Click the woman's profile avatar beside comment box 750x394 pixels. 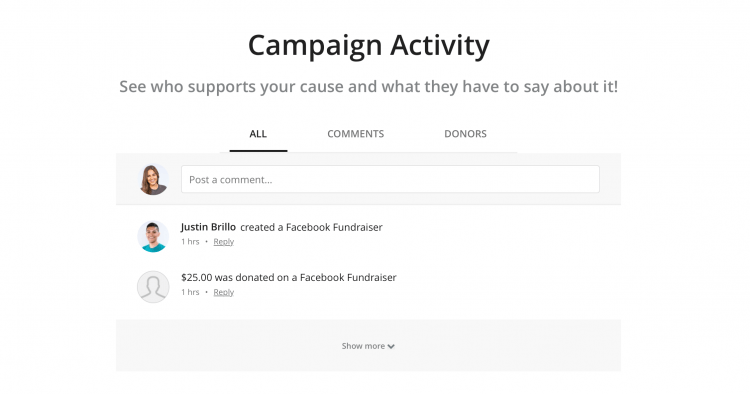[x=153, y=179]
